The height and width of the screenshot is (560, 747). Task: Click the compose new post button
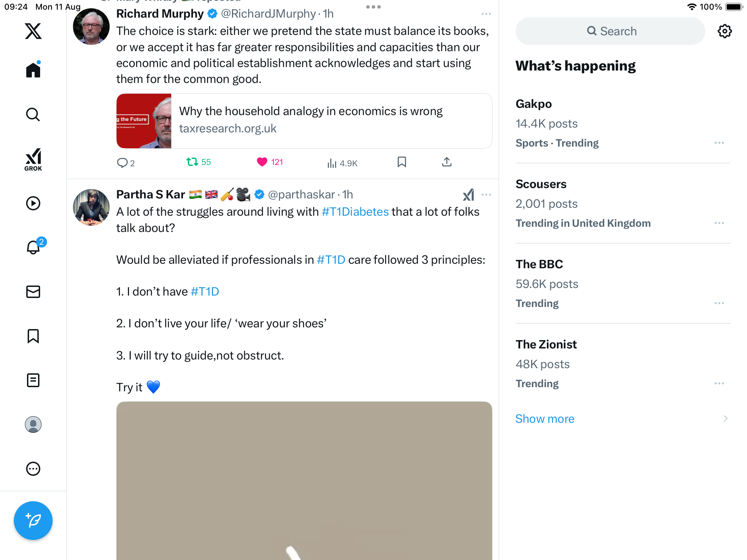click(x=33, y=520)
